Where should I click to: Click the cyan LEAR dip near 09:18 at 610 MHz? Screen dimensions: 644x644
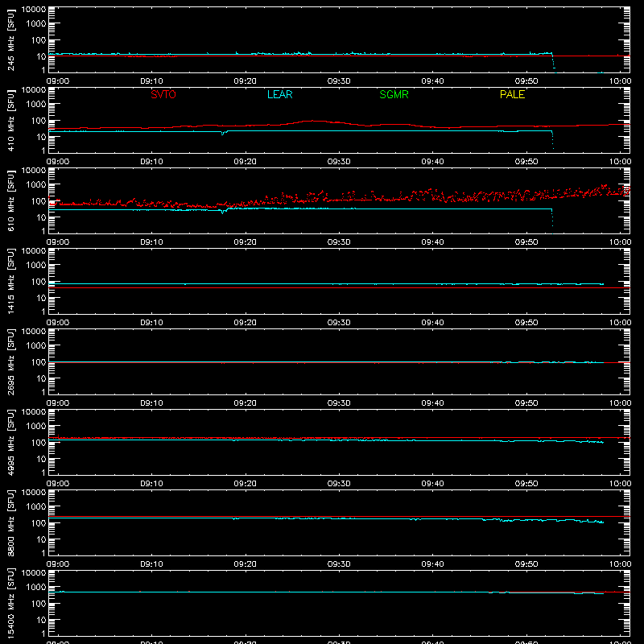[223, 212]
